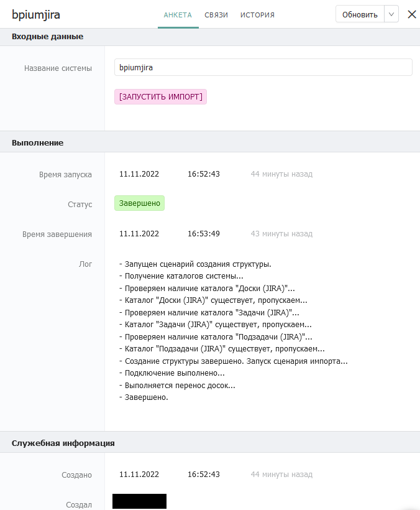
Task: Click the Время завершения date 11.11.2022
Action: [x=139, y=234]
